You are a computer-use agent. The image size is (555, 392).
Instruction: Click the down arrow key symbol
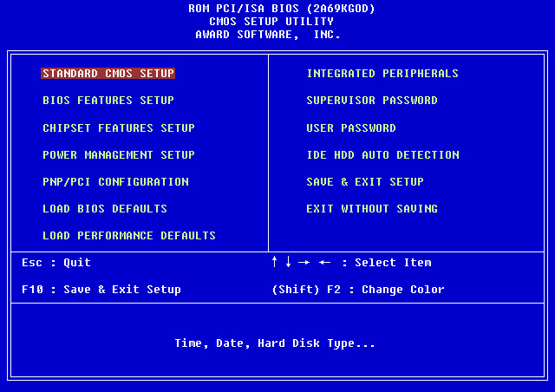(289, 262)
